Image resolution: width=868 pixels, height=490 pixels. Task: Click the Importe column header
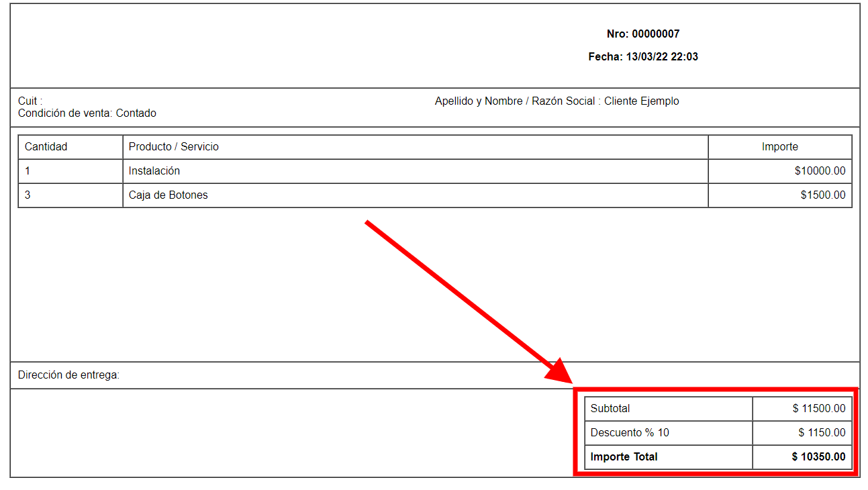(x=779, y=147)
